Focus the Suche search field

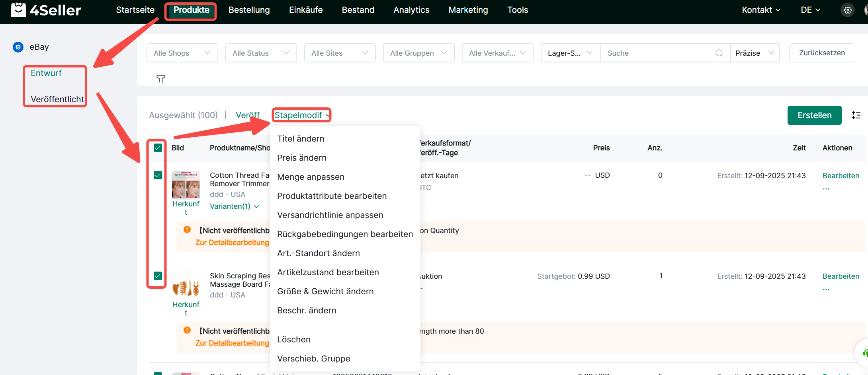[657, 53]
